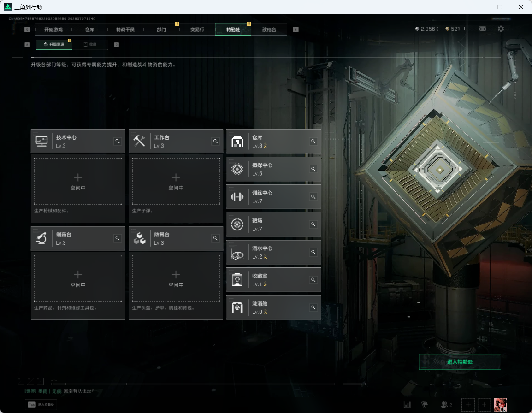Inspect 洗消舱 with its magnifier icon

(x=313, y=308)
